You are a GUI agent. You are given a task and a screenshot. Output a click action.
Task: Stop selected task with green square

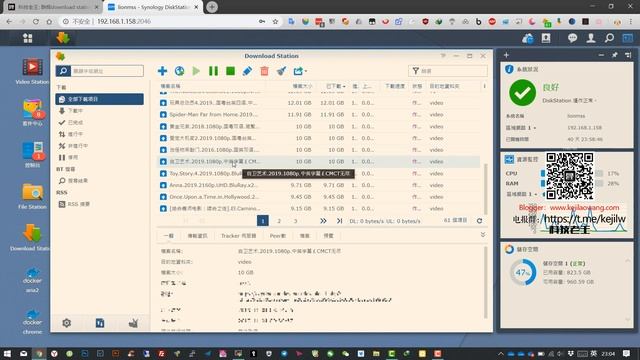point(230,71)
